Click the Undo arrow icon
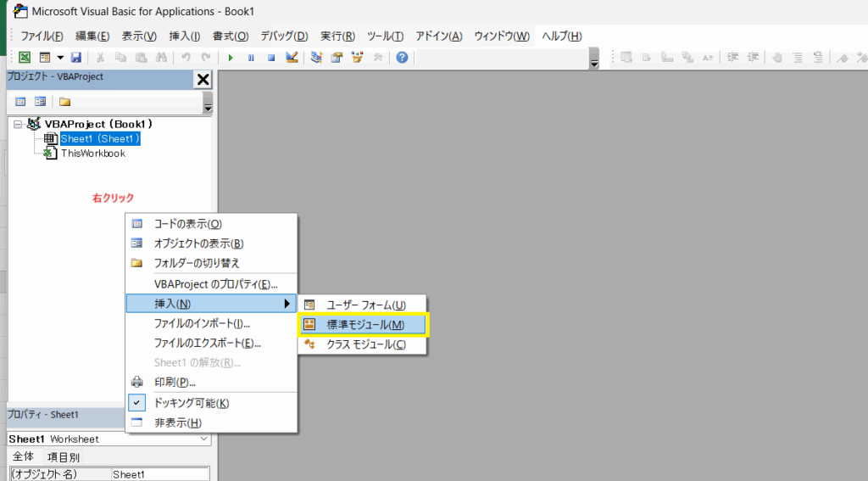 coord(186,57)
